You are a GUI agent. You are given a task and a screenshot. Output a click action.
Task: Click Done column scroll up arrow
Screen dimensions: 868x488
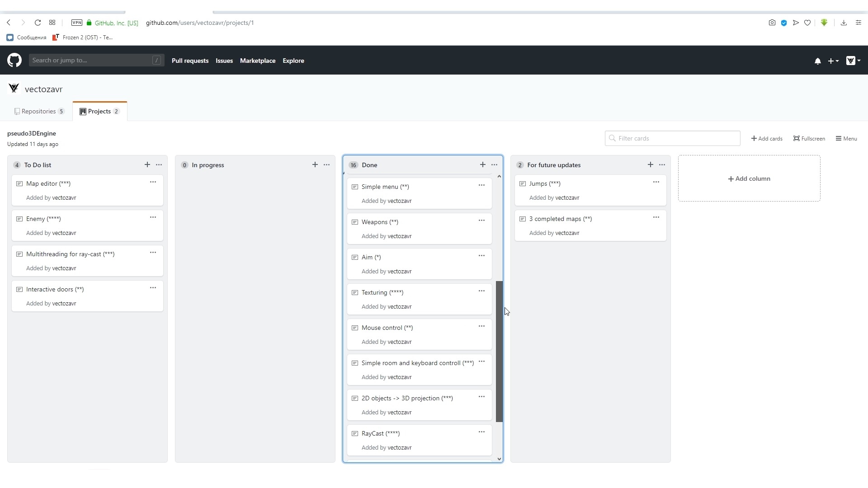(499, 176)
